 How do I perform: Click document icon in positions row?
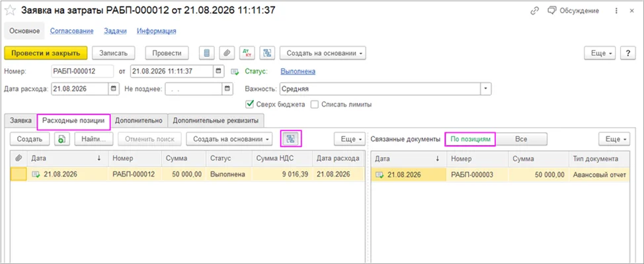pyautogui.click(x=36, y=175)
